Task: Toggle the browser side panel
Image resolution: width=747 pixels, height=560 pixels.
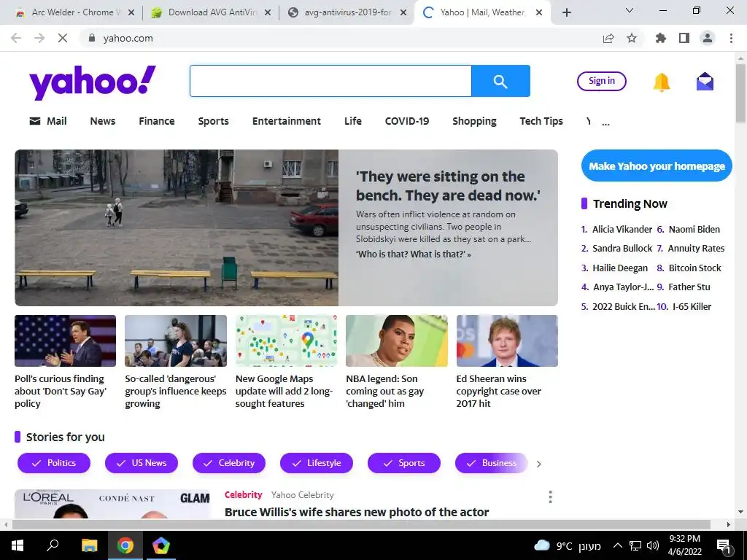Action: coord(684,38)
